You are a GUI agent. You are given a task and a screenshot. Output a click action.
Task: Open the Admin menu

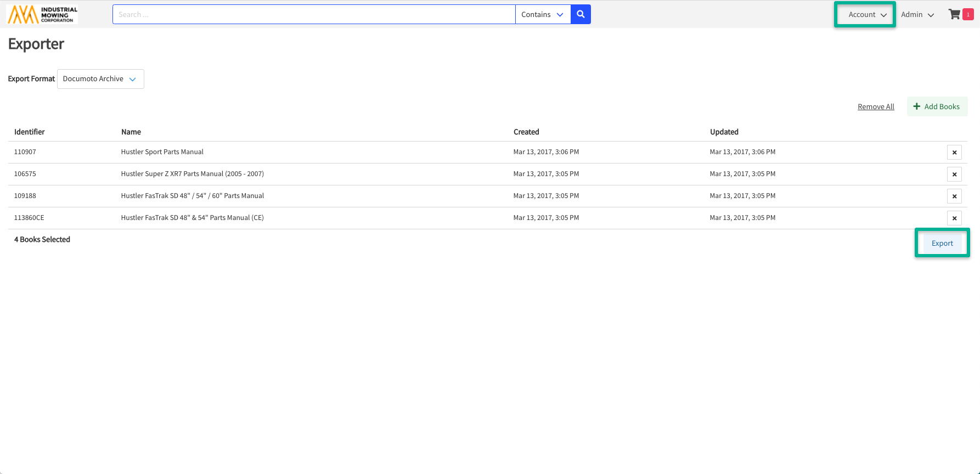(917, 15)
